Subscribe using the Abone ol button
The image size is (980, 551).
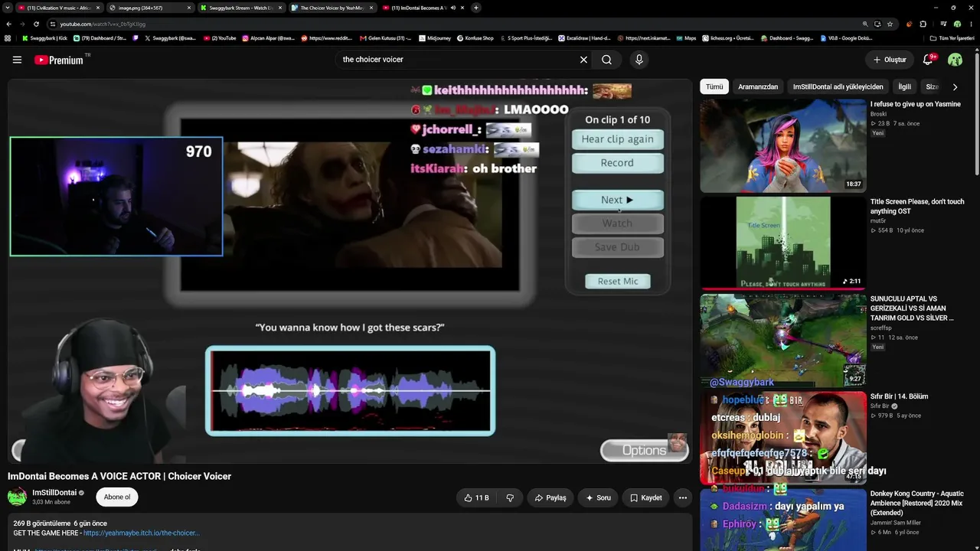[x=117, y=497]
